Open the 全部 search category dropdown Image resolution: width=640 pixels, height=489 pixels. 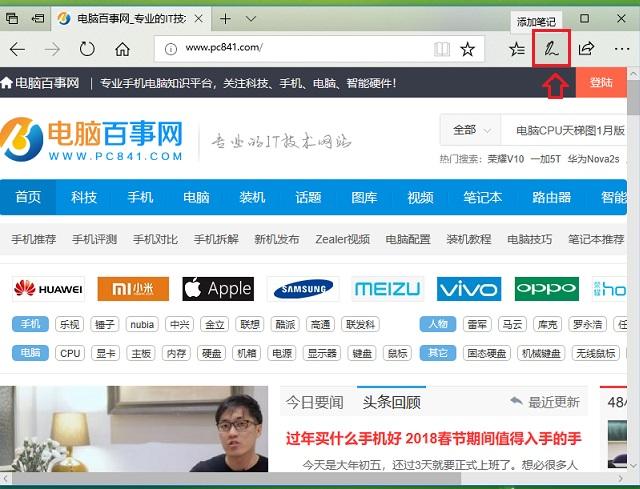pyautogui.click(x=471, y=130)
